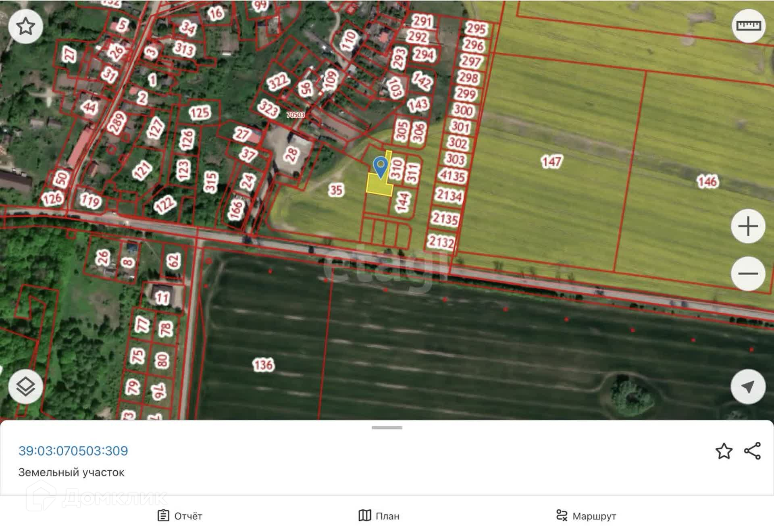
Task: Click the blue location pin marker
Action: pyautogui.click(x=380, y=166)
